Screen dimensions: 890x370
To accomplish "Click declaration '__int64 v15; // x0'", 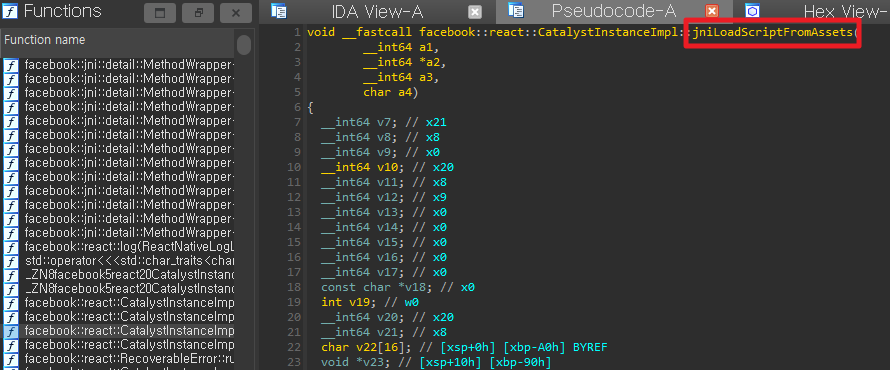I will tap(384, 242).
